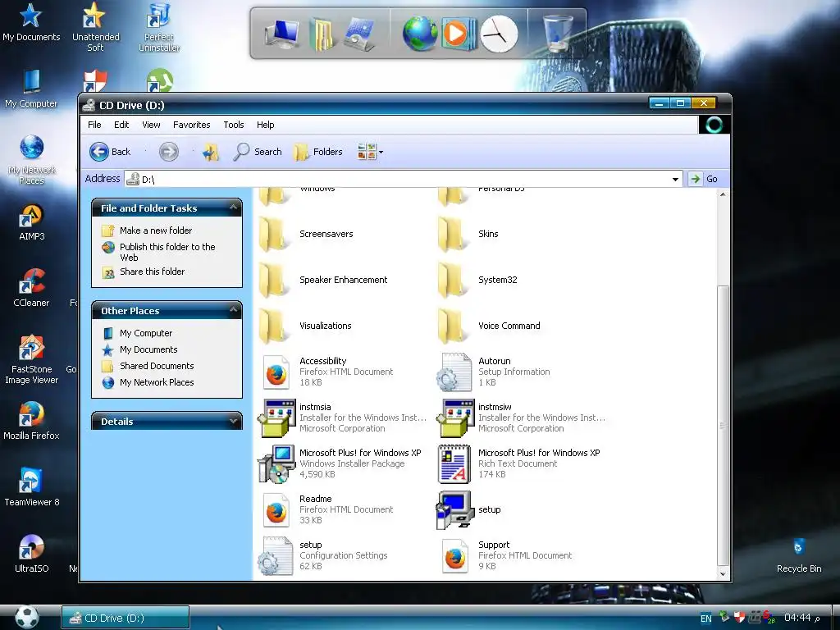Screen dimensions: 840x630
Task: Select the instmsiw installer file
Action: 521,418
